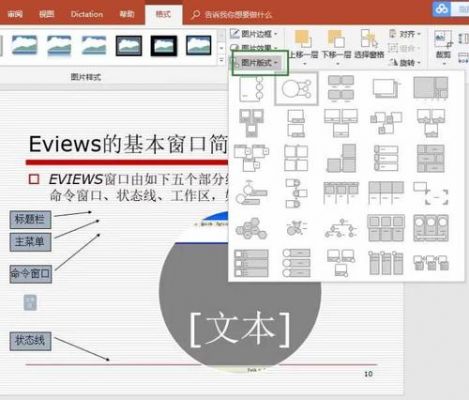Viewport: 469px width, 400px height.
Task: Click the 组合 group button
Action: (404, 48)
